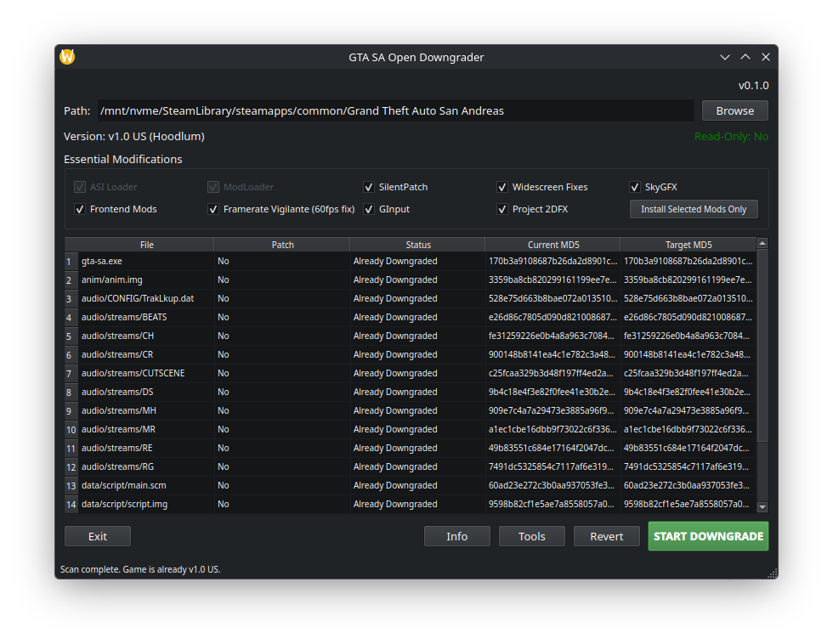Viewport: 833px width, 644px height.
Task: Sort table by Patch column header
Action: [x=282, y=245]
